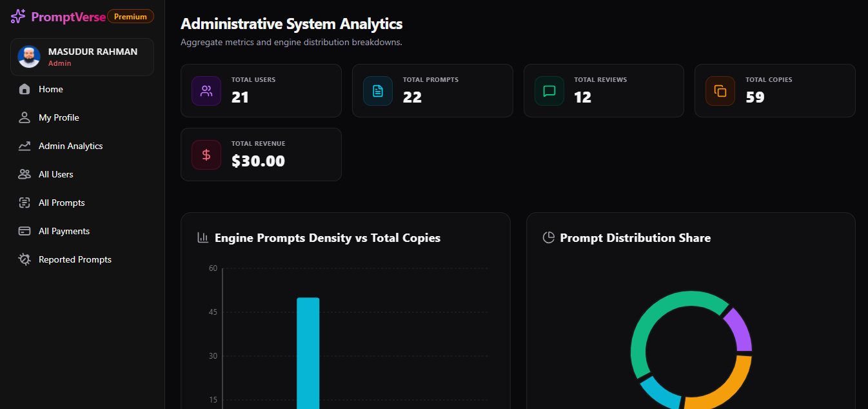Click the Total Prompts value 22

pyautogui.click(x=412, y=97)
